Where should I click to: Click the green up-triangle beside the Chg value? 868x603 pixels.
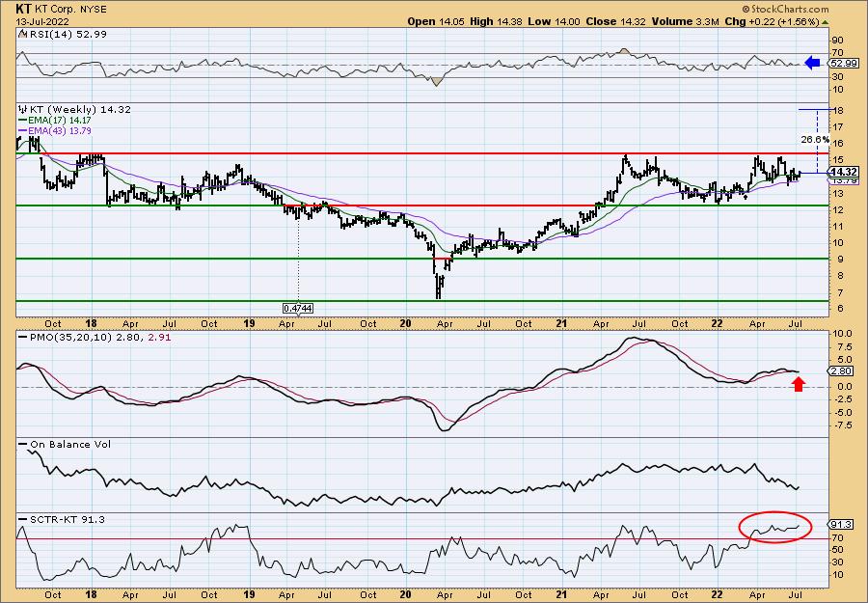tap(826, 22)
